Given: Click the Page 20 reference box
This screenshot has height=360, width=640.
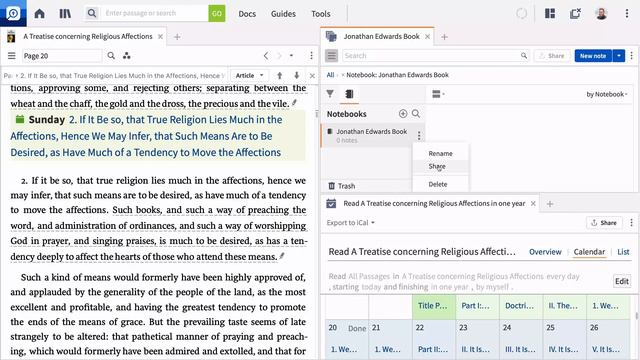Looking at the screenshot, I should (x=62, y=56).
